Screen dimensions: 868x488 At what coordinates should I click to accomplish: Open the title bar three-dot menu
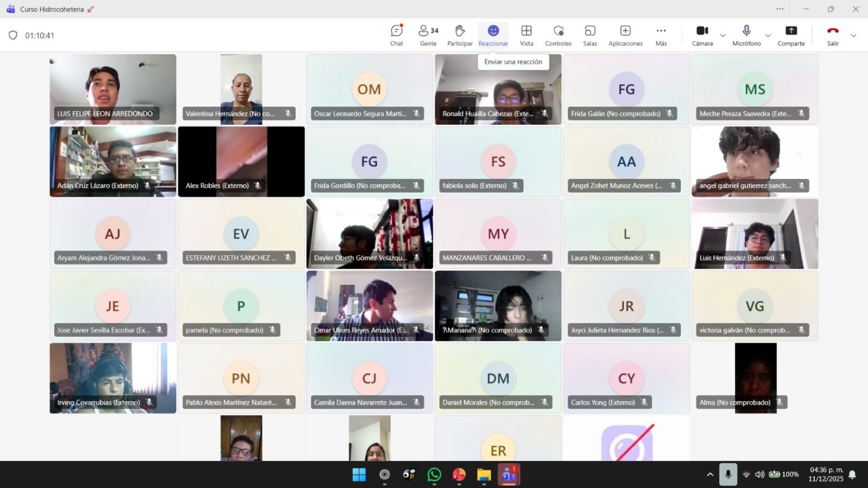tap(780, 9)
